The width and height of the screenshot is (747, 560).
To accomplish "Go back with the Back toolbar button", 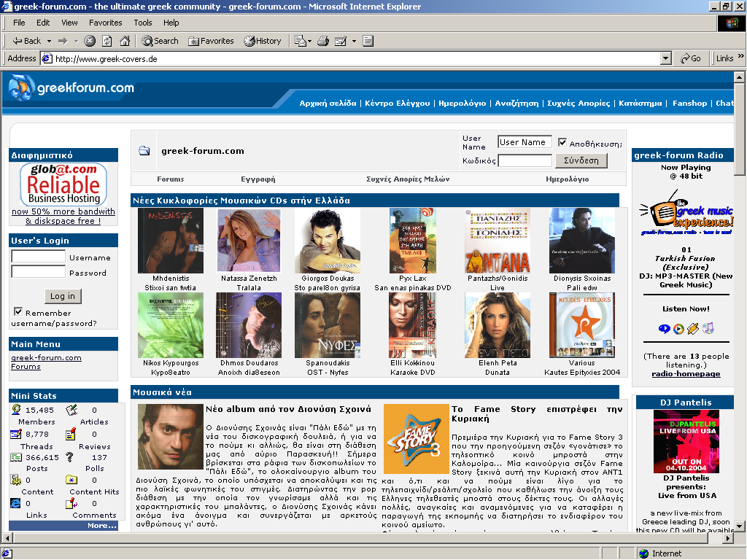I will (27, 41).
